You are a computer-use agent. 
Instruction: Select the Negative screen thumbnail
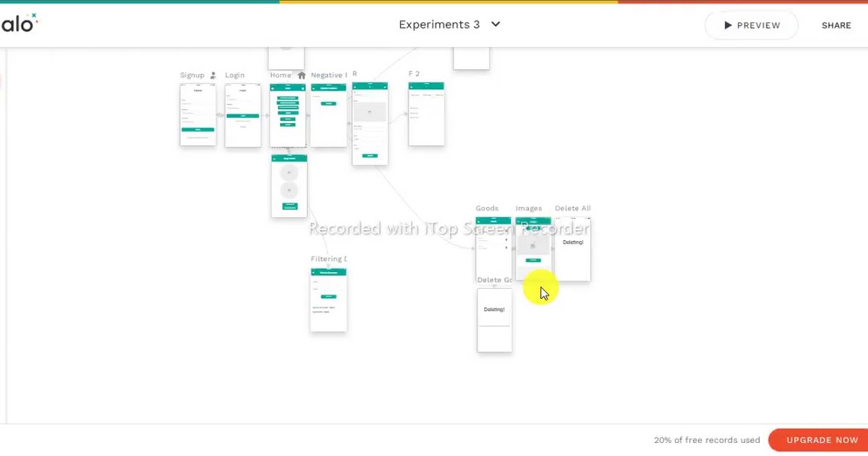(329, 116)
